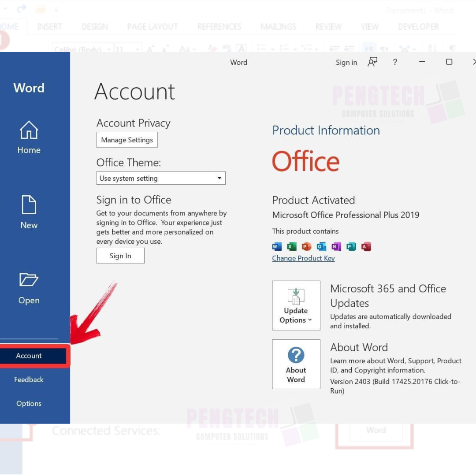Create a New document from sidebar
Viewport: 476px width, 476px height.
click(29, 212)
